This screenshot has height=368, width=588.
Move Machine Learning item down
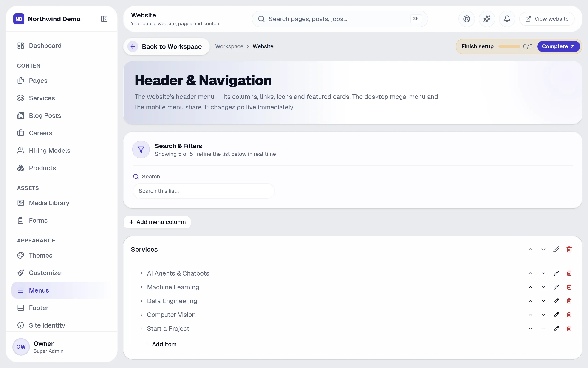click(x=543, y=287)
